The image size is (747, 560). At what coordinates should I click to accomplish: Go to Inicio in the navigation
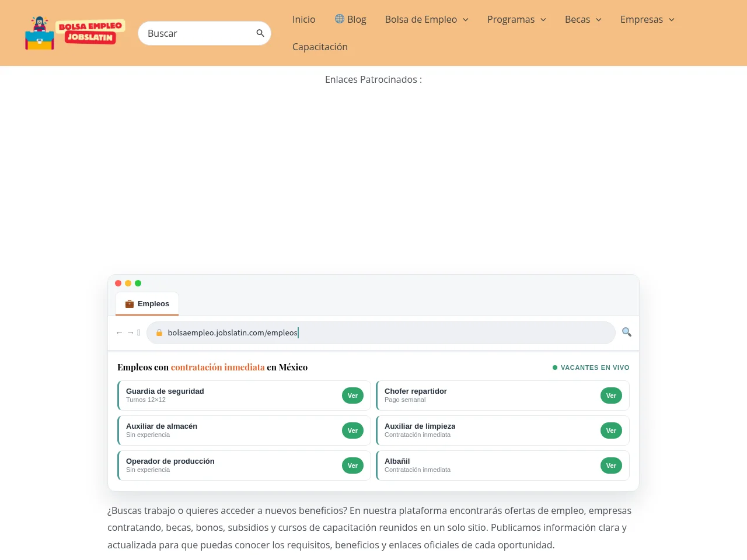coord(304,19)
